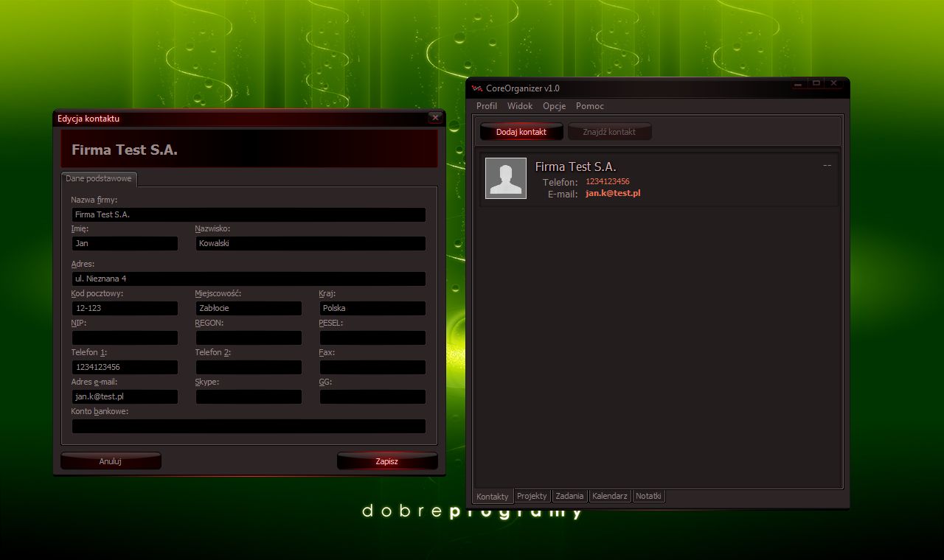Click the empty NIP field

click(125, 337)
